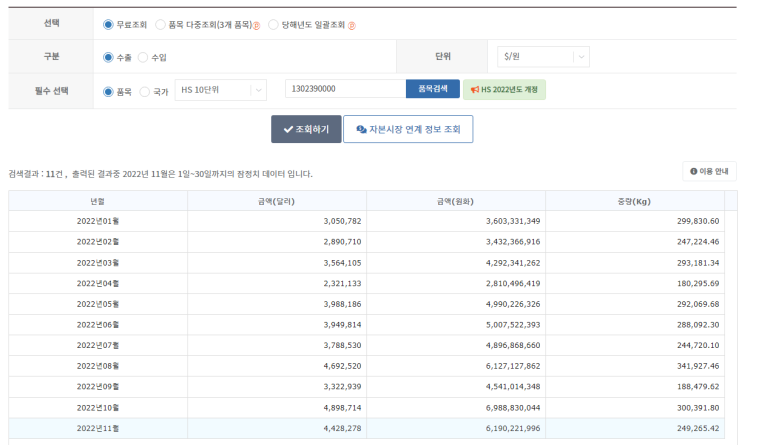Select 품목 다중조회(3개 품목) radio option
773x445 pixels.
(160, 25)
